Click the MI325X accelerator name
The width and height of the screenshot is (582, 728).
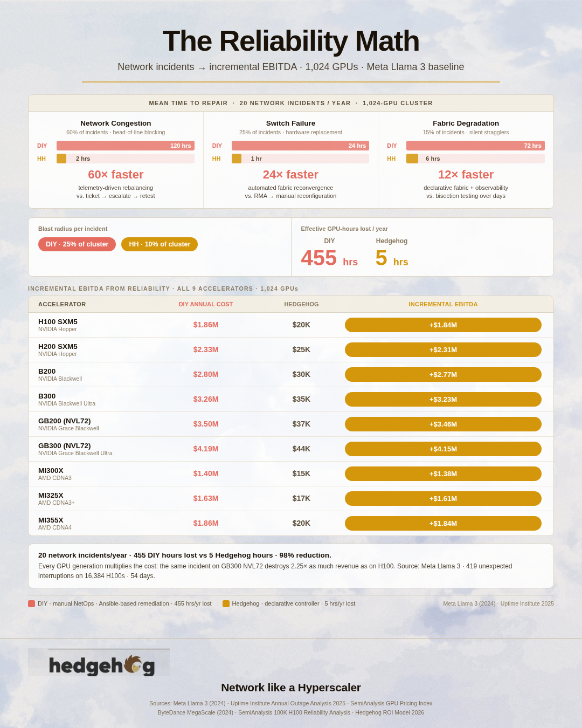[x=51, y=496]
